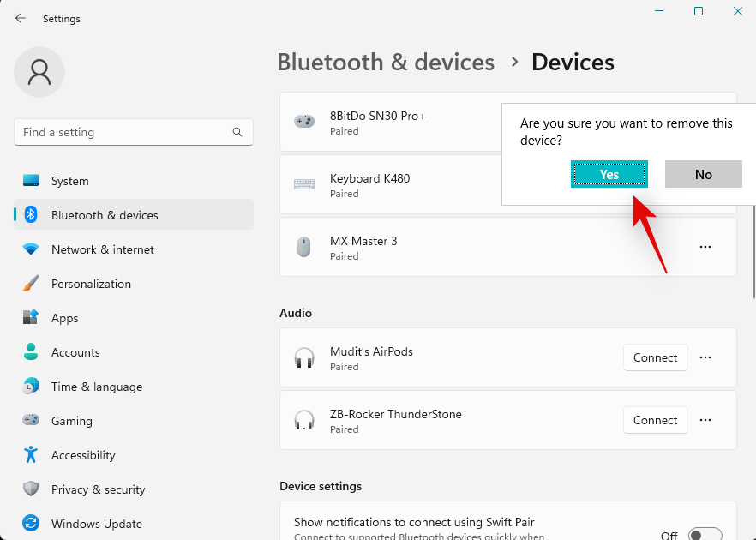Click the back arrow in Settings
The image size is (756, 540).
[x=21, y=18]
